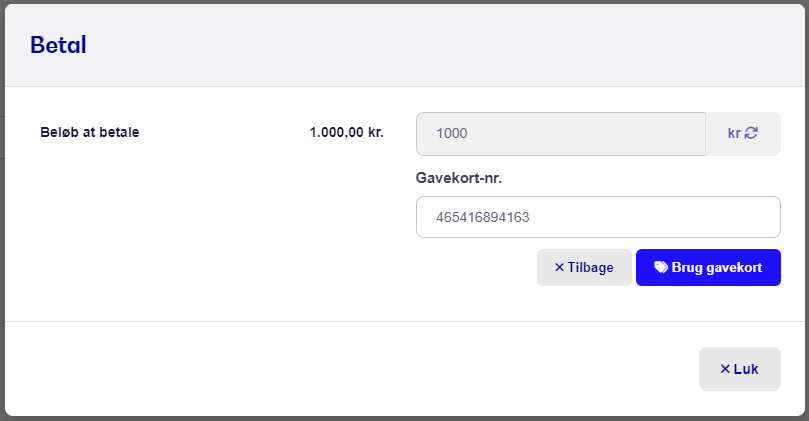The width and height of the screenshot is (809, 421).
Task: Click the kr currency addon box
Action: pos(743,134)
